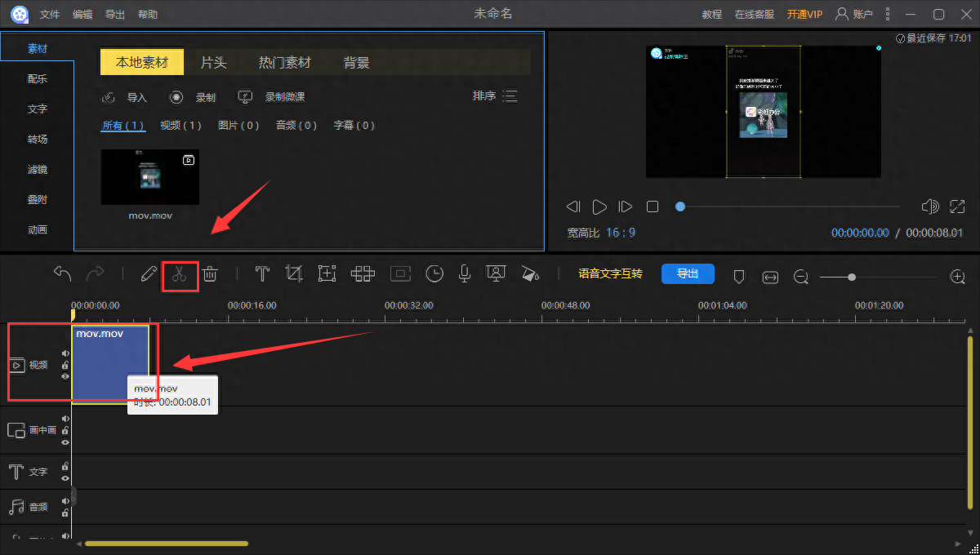This screenshot has height=555, width=980.
Task: Redo the last edit
Action: tap(95, 273)
